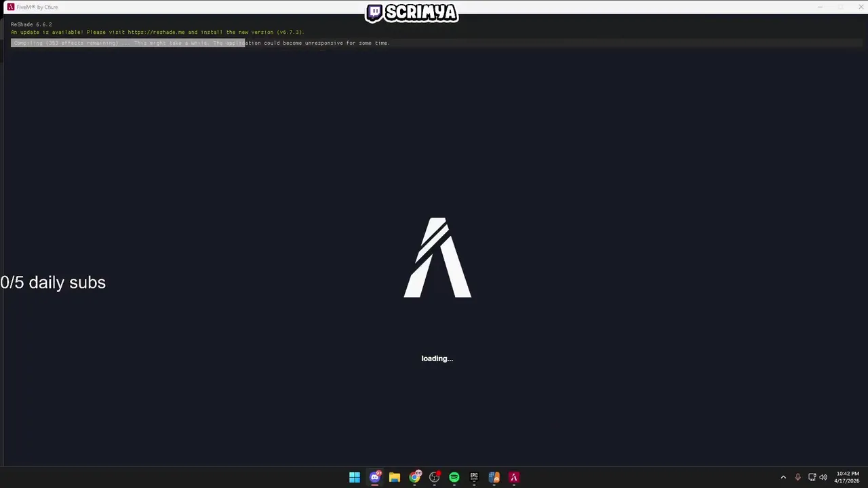Click the 'ReShade 6.6.2' version text
This screenshot has height=488, width=868.
click(x=31, y=24)
